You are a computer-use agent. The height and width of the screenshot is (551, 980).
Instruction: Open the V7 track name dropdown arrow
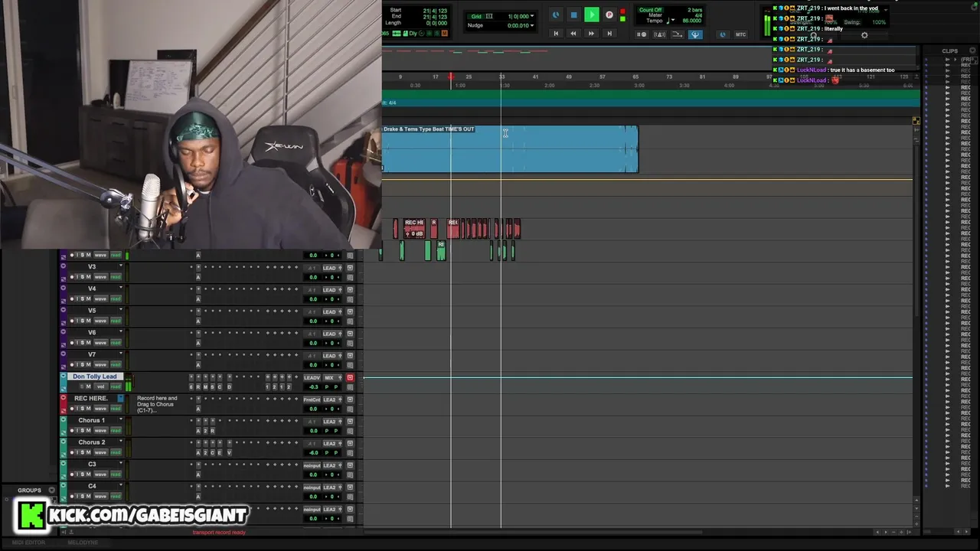point(121,353)
